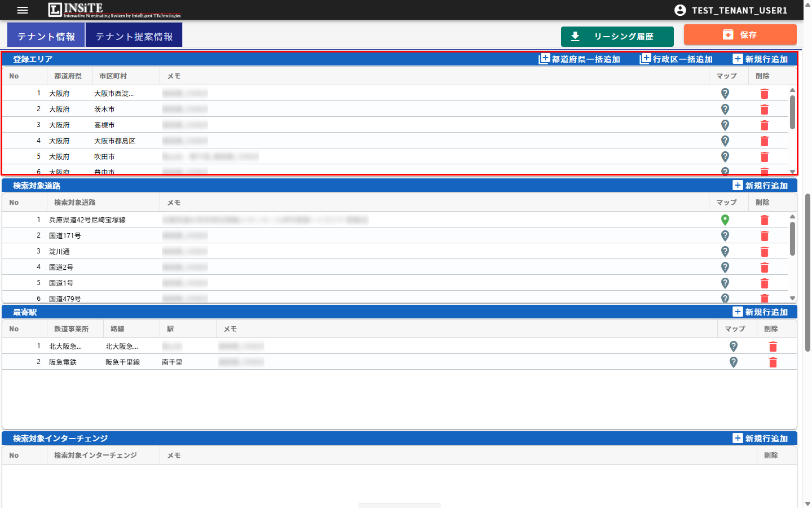Image resolution: width=812 pixels, height=508 pixels.
Task: Add new row to 検索対象インターチェンジ
Action: [x=760, y=439]
